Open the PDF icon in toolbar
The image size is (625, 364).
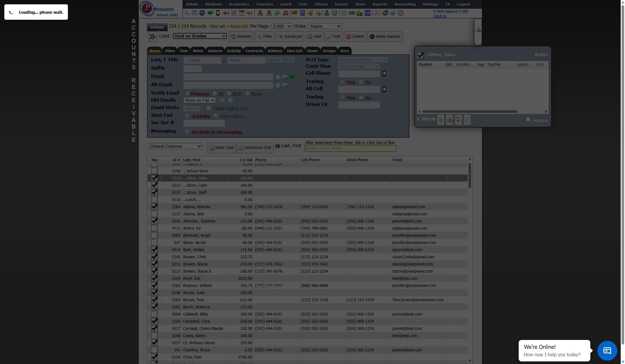377,13
